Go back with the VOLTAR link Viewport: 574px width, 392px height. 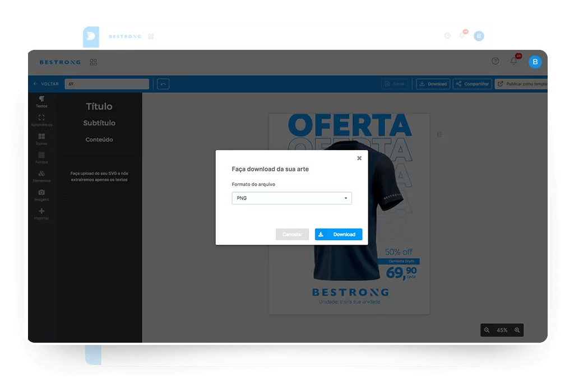click(x=46, y=84)
